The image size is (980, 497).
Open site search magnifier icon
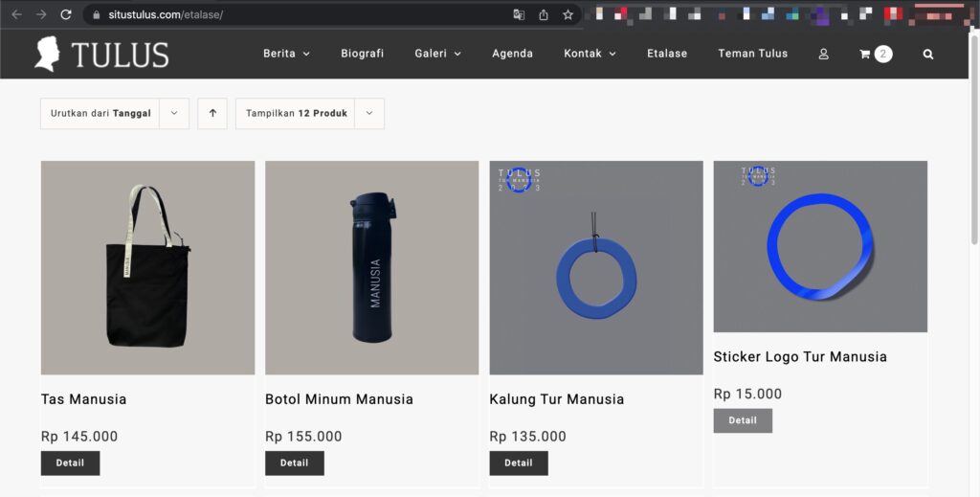pos(928,55)
